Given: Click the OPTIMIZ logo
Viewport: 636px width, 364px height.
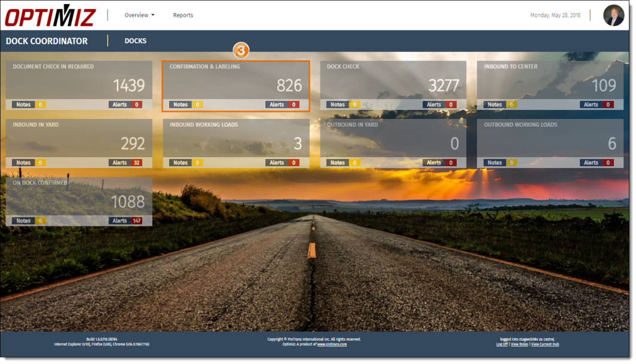Looking at the screenshot, I should coord(50,16).
